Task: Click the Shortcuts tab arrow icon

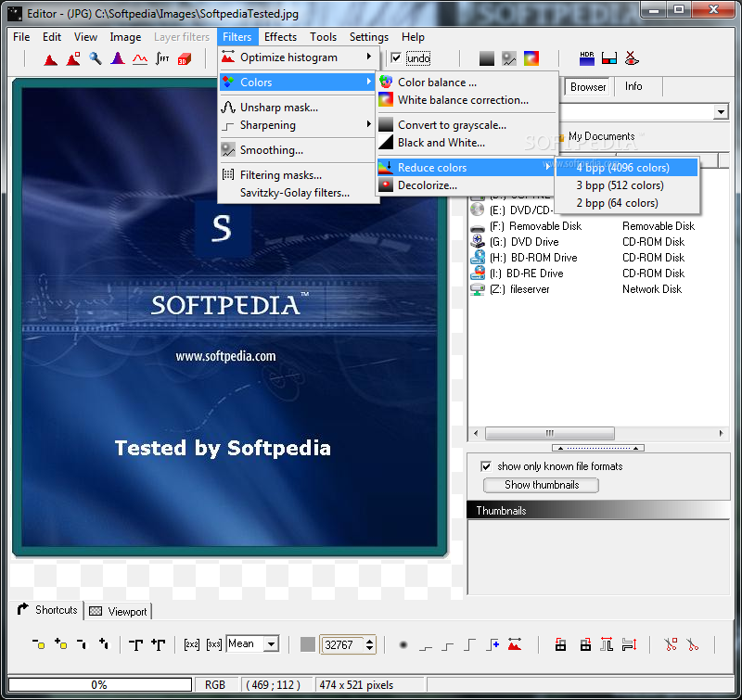Action: 22,609
